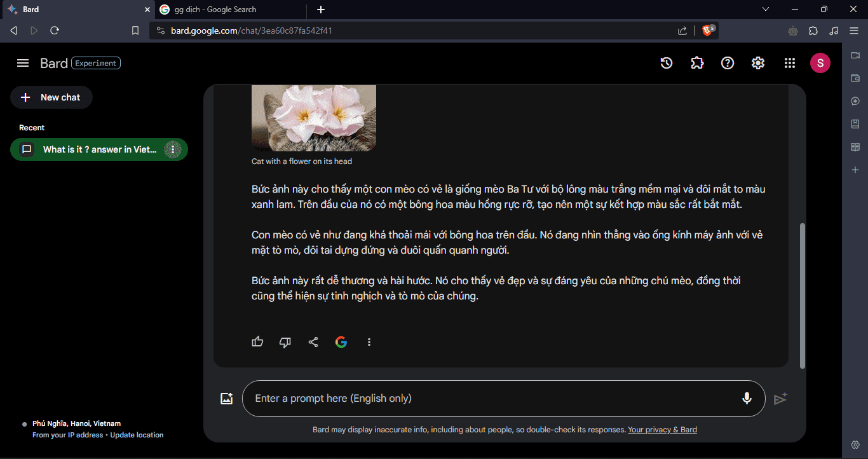This screenshot has height=459, width=868.
Task: Submit the prompt with the send icon
Action: click(x=780, y=399)
